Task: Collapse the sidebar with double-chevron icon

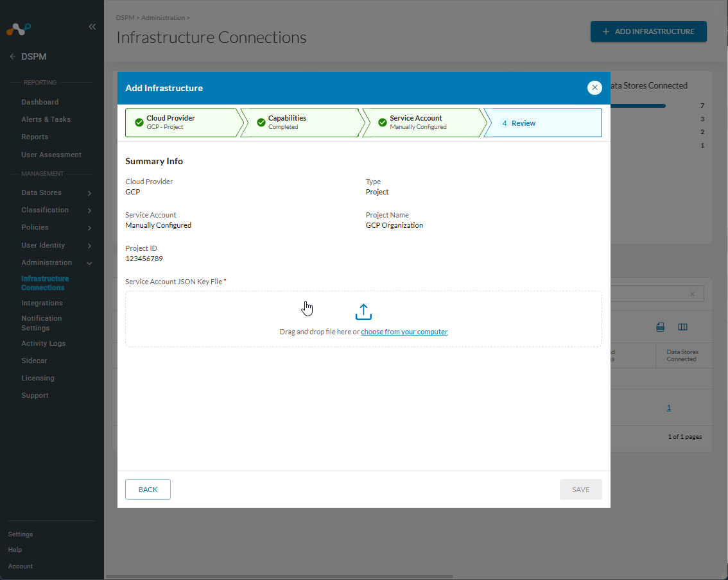Action: [x=92, y=27]
